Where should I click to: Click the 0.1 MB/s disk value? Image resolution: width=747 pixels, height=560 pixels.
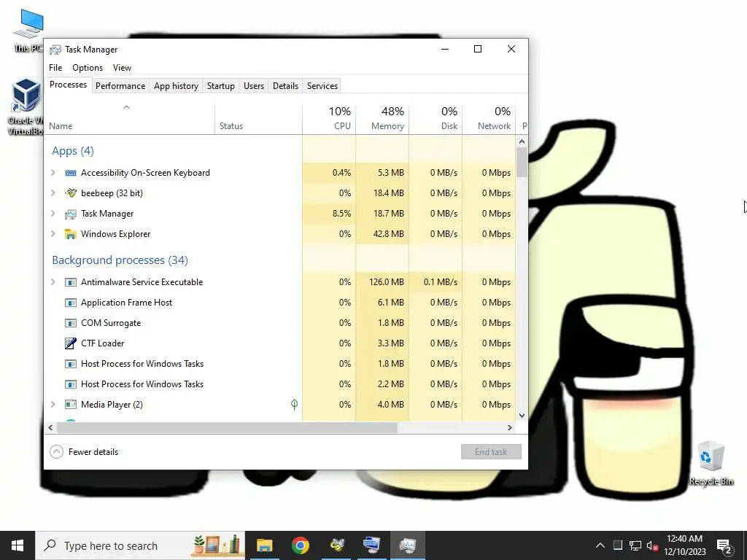coord(440,282)
